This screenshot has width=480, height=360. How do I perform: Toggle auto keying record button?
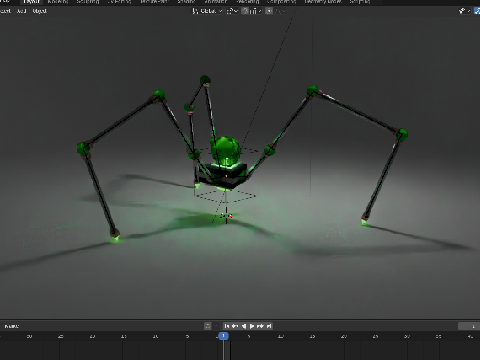[x=208, y=326]
